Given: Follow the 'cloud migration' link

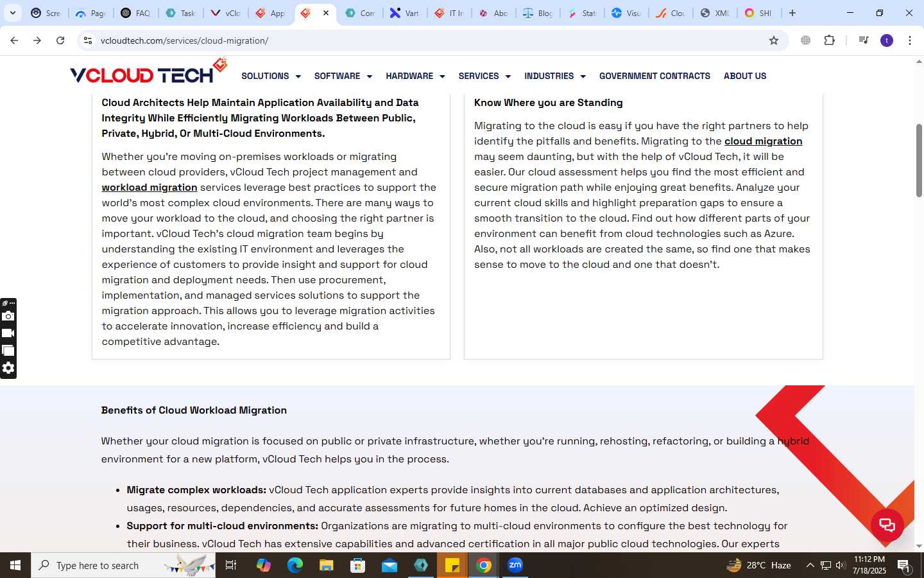Looking at the screenshot, I should pyautogui.click(x=763, y=141).
